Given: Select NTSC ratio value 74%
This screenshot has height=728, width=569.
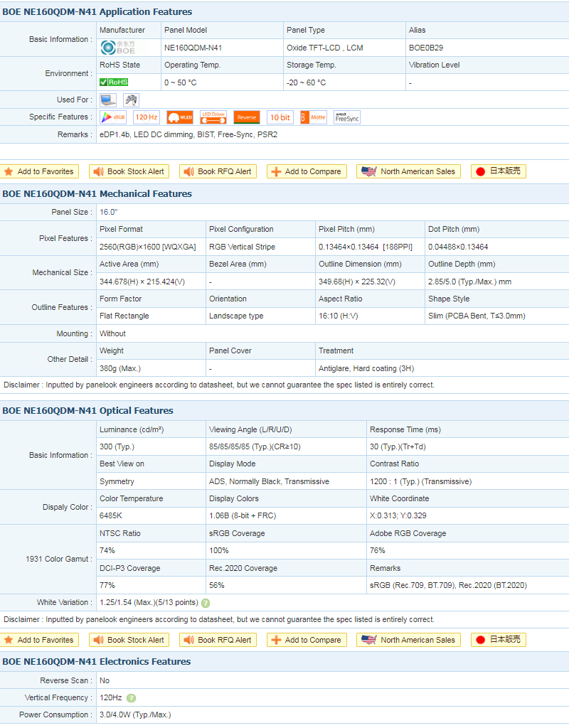Looking at the screenshot, I should coord(107,551).
